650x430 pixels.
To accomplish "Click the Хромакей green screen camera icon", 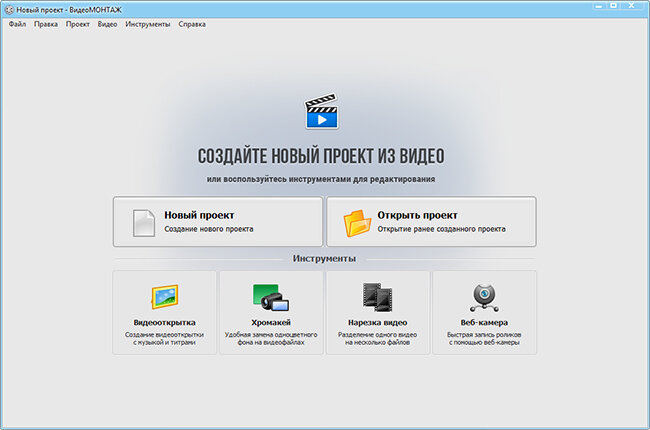I will [271, 297].
